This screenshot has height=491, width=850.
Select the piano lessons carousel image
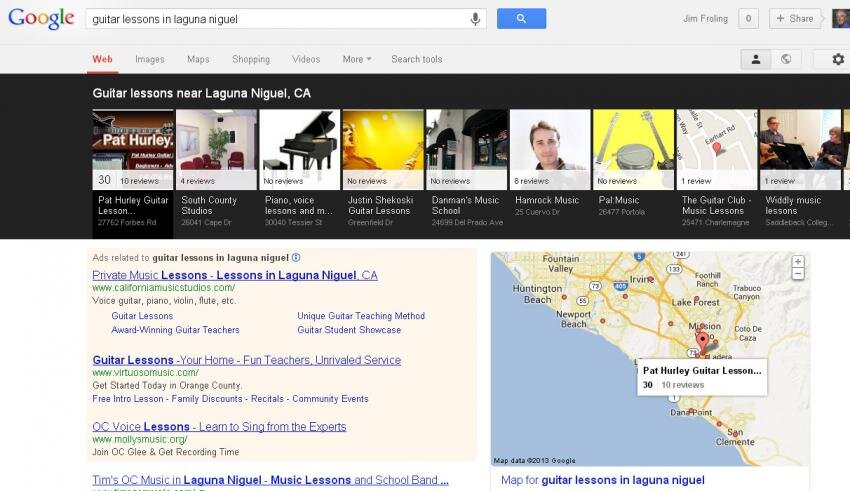[300, 149]
